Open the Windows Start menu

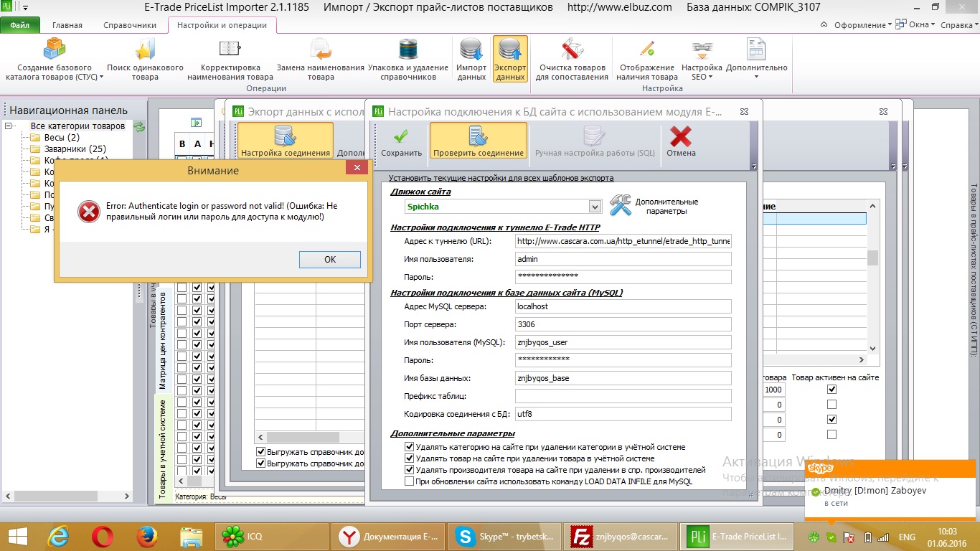click(17, 537)
